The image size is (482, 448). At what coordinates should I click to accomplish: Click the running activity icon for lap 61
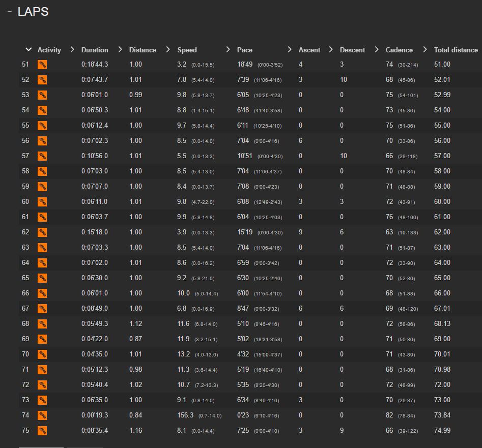[42, 217]
